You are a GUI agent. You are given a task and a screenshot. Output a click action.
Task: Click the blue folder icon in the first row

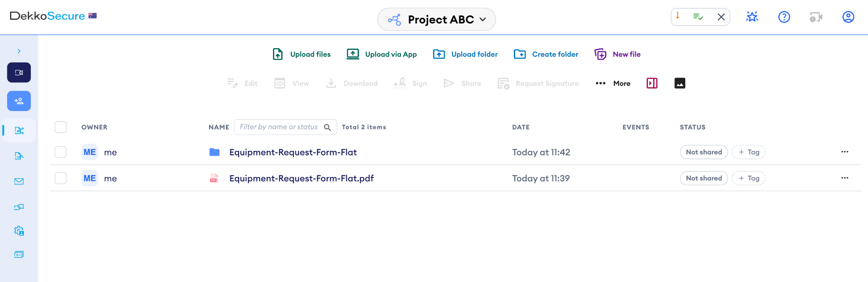214,152
